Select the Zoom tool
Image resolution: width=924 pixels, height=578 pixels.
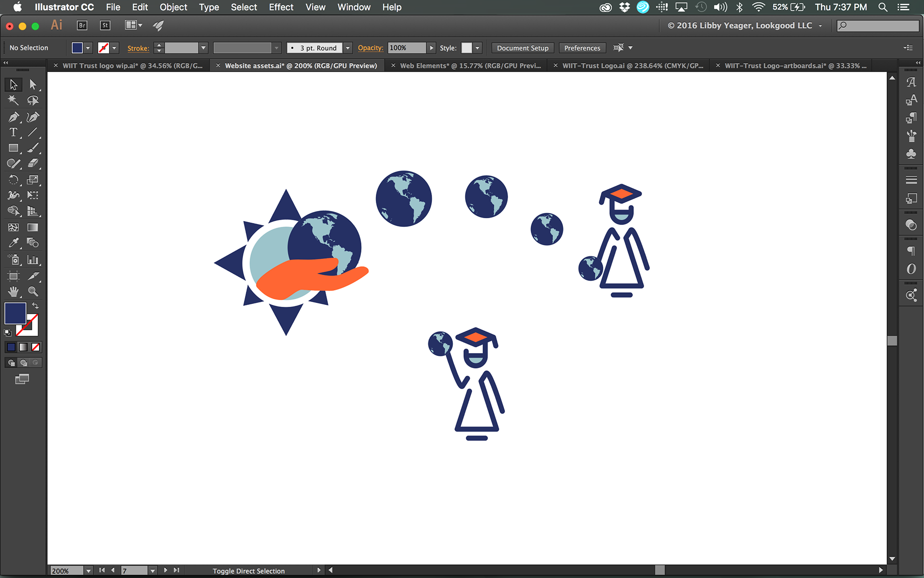(33, 291)
